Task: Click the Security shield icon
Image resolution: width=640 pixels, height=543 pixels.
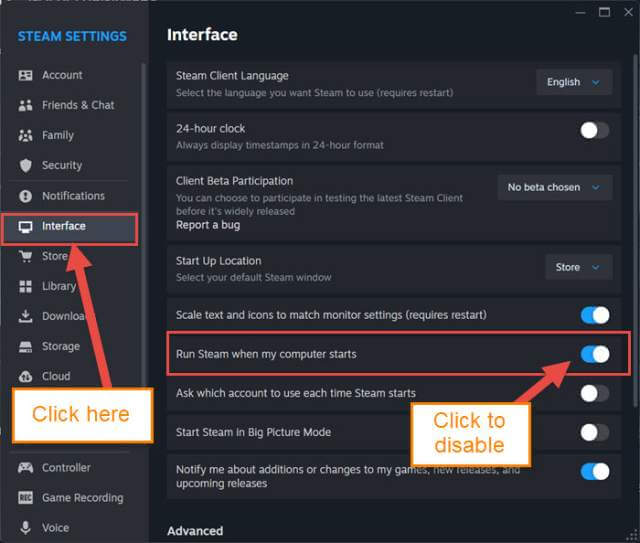Action: [x=25, y=165]
